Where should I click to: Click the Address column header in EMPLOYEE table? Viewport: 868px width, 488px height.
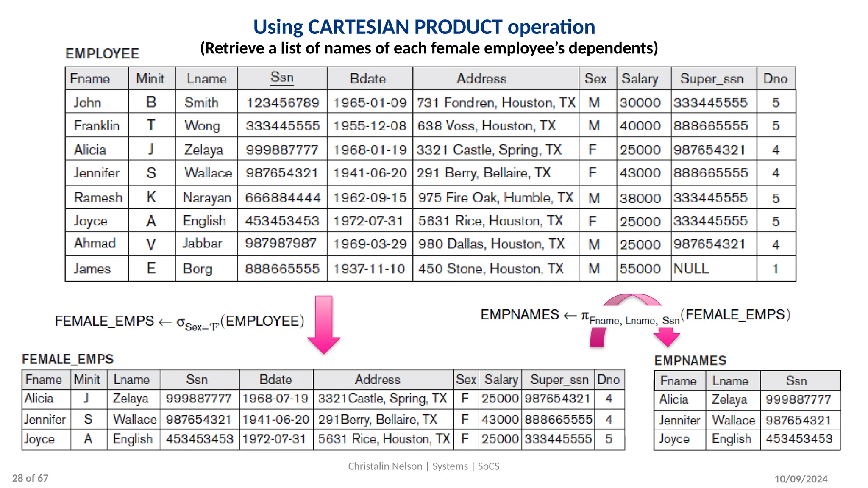(481, 79)
